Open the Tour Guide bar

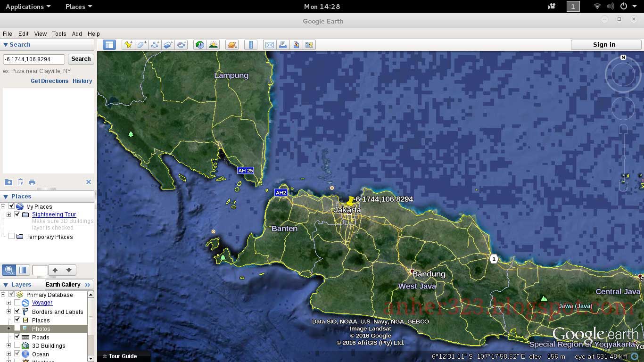[x=124, y=356]
